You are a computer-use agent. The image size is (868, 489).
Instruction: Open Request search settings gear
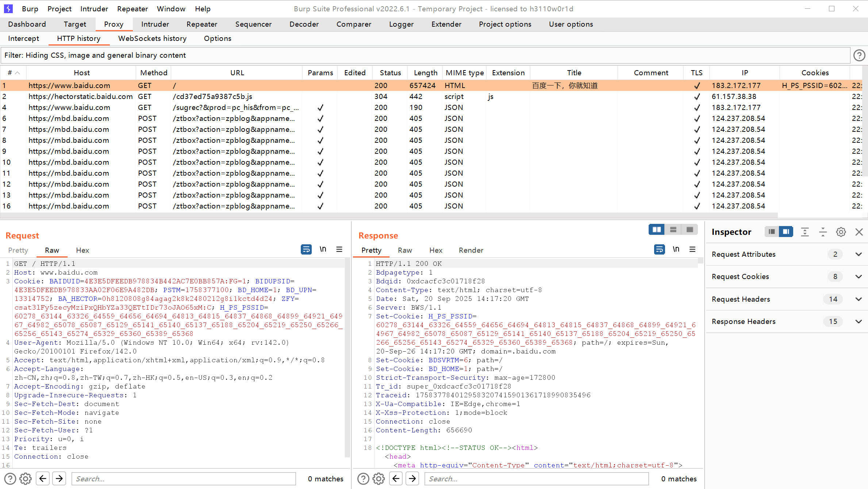(26, 478)
